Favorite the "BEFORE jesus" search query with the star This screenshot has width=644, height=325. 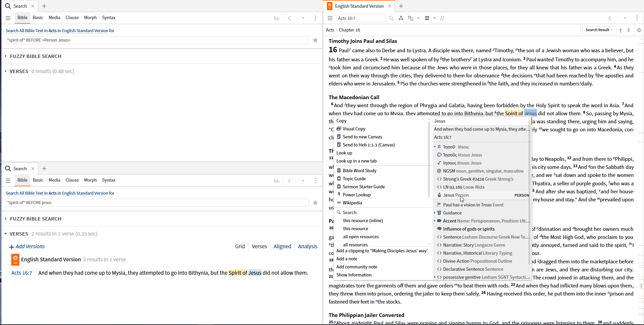(315, 203)
